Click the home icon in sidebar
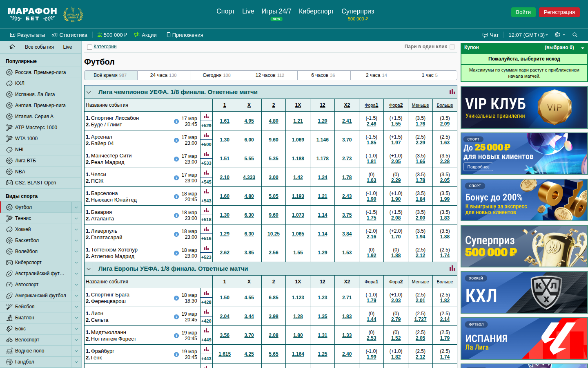 [x=12, y=47]
